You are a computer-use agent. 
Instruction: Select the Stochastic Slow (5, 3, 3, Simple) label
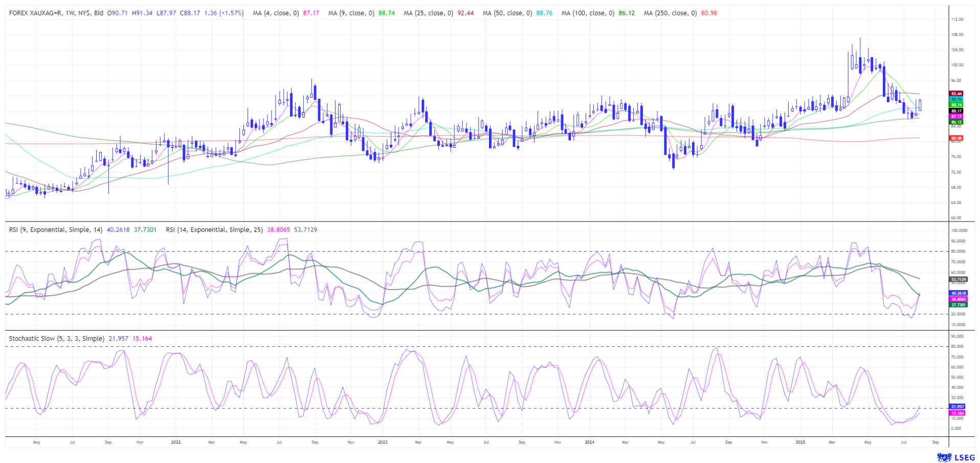tap(57, 339)
